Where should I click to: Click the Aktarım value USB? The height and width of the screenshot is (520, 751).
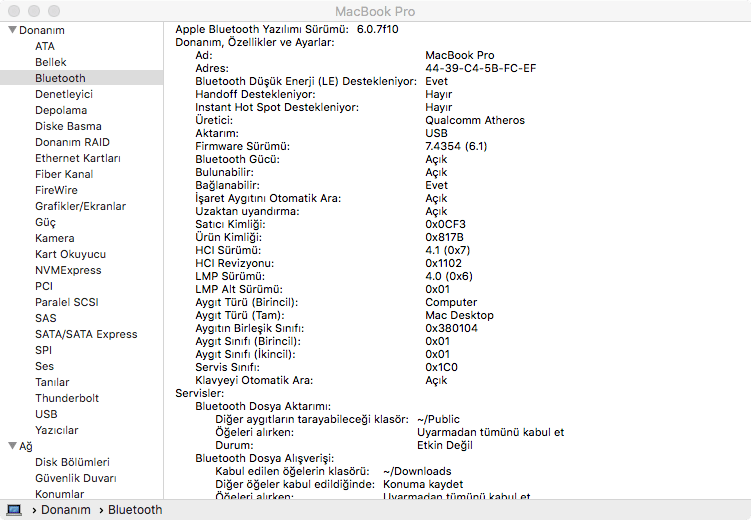[x=436, y=133]
